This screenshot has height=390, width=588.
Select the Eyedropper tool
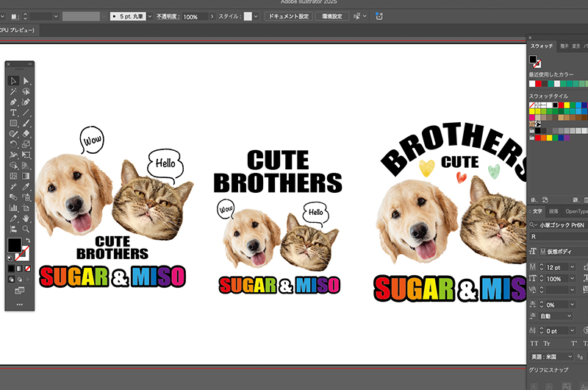26,187
